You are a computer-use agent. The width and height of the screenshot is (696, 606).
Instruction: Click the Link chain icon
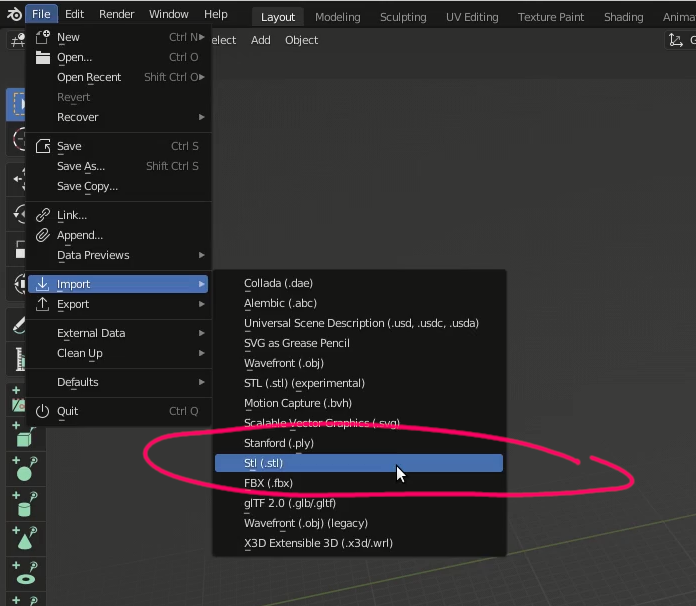point(43,215)
